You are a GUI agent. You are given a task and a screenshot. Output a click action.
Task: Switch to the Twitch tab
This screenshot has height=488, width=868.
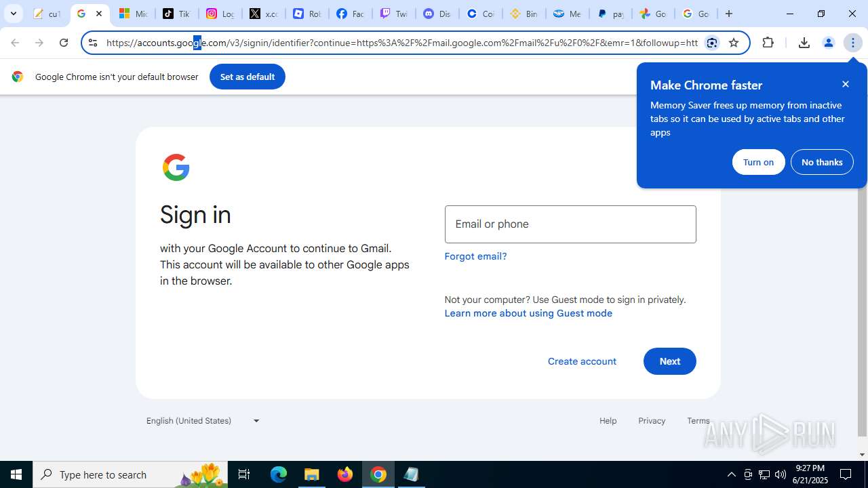click(393, 14)
